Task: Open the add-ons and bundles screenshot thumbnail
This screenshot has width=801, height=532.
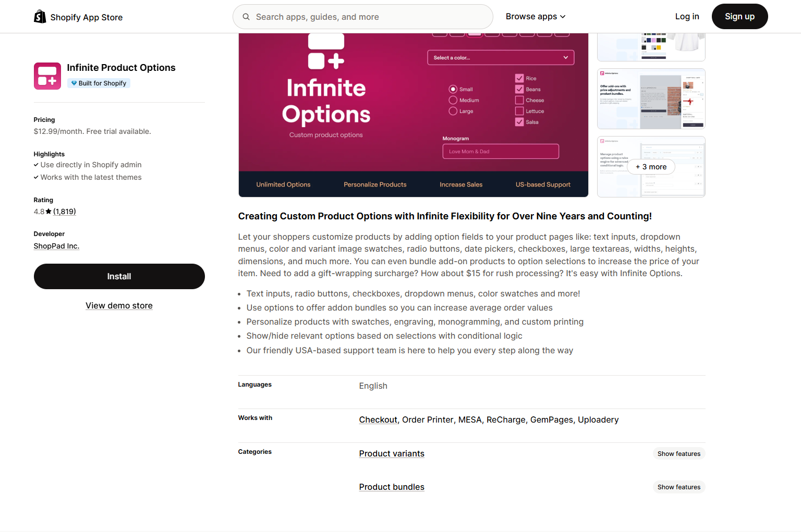Action: [x=651, y=99]
